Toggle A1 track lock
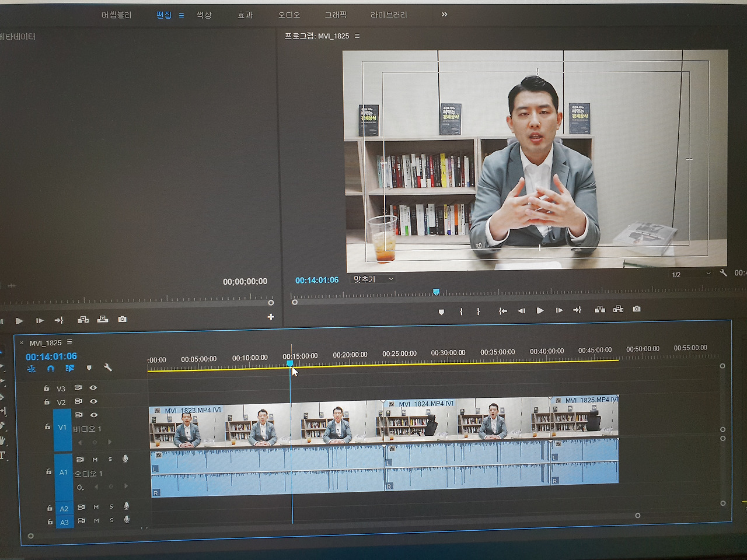The height and width of the screenshot is (560, 747). [48, 472]
